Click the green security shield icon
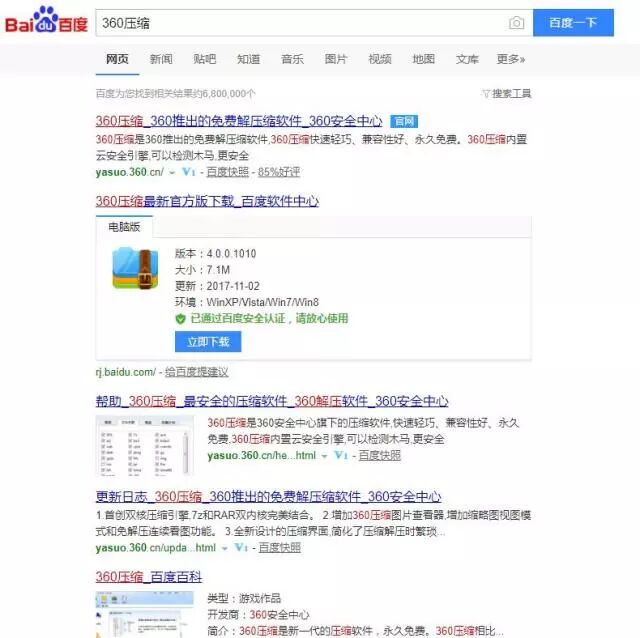The height and width of the screenshot is (638, 640). point(180,319)
